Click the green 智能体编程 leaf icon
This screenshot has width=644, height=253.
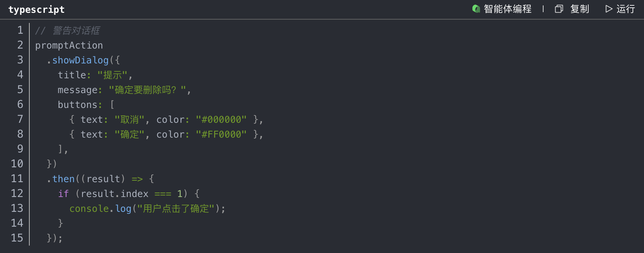[x=476, y=9]
